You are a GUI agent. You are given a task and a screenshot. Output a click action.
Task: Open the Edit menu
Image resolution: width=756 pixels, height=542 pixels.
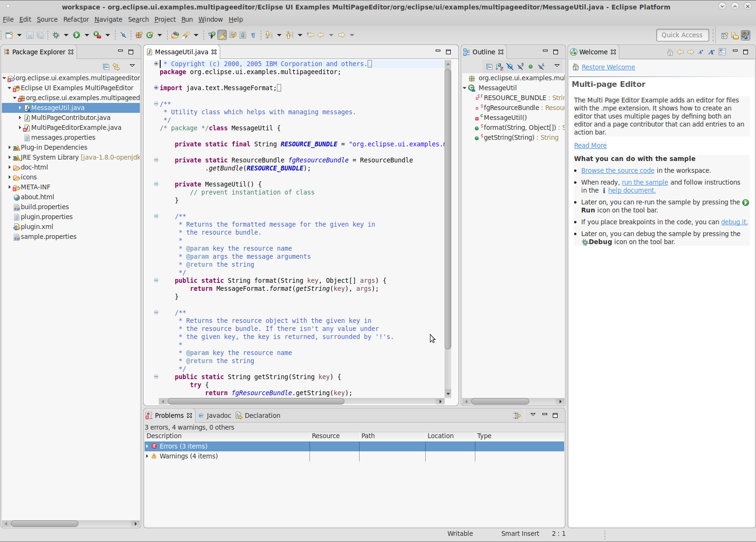pyautogui.click(x=25, y=19)
